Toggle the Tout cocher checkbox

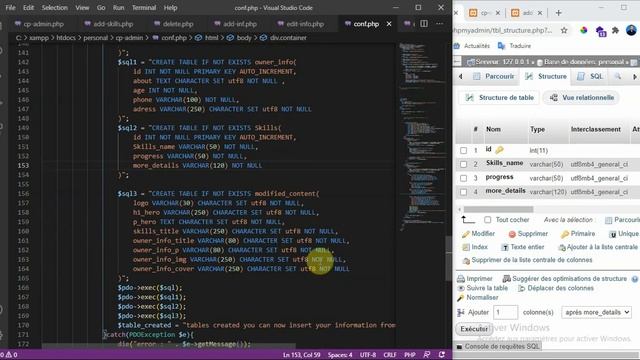tap(487, 220)
